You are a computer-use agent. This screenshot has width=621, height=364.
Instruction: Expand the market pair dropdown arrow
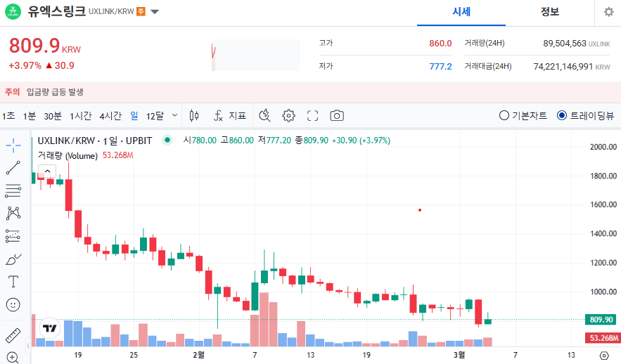(155, 12)
